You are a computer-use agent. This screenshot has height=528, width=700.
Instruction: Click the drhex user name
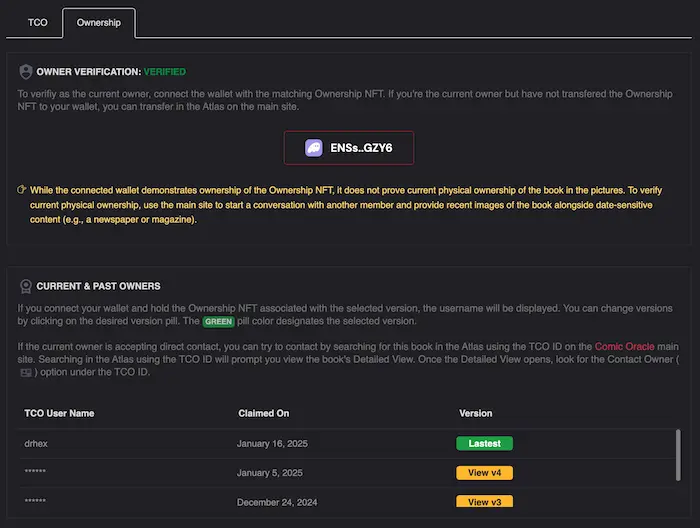[37, 443]
